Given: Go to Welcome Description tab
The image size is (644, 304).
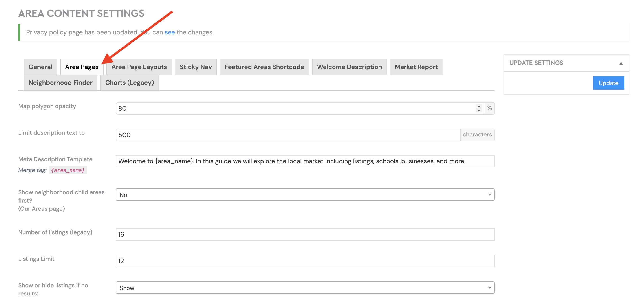Looking at the screenshot, I should [x=349, y=67].
